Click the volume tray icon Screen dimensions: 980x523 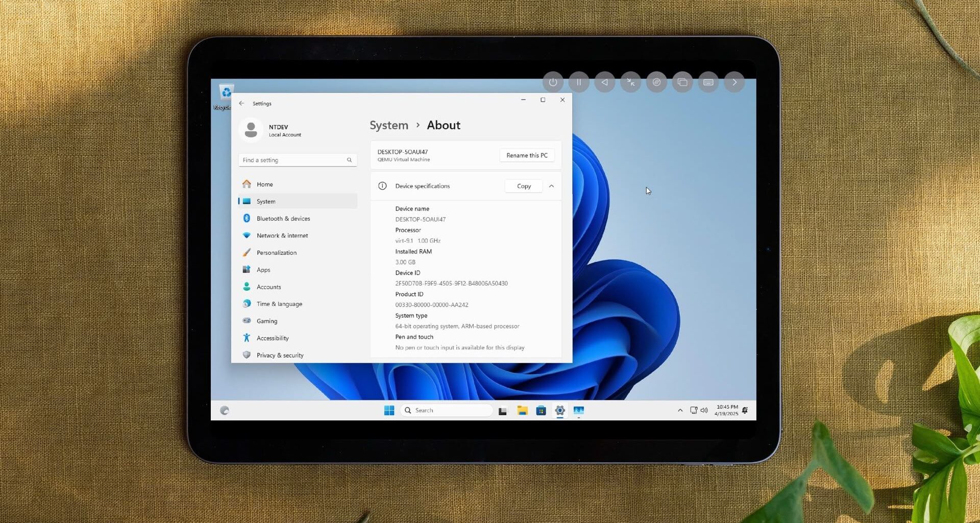point(704,410)
